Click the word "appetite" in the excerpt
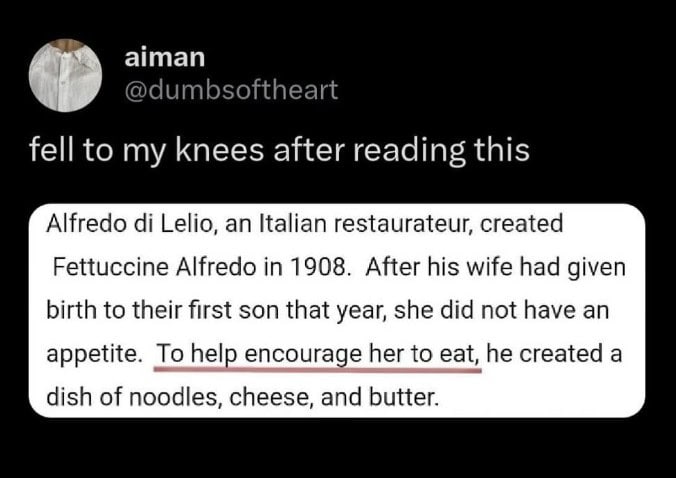 [95, 355]
